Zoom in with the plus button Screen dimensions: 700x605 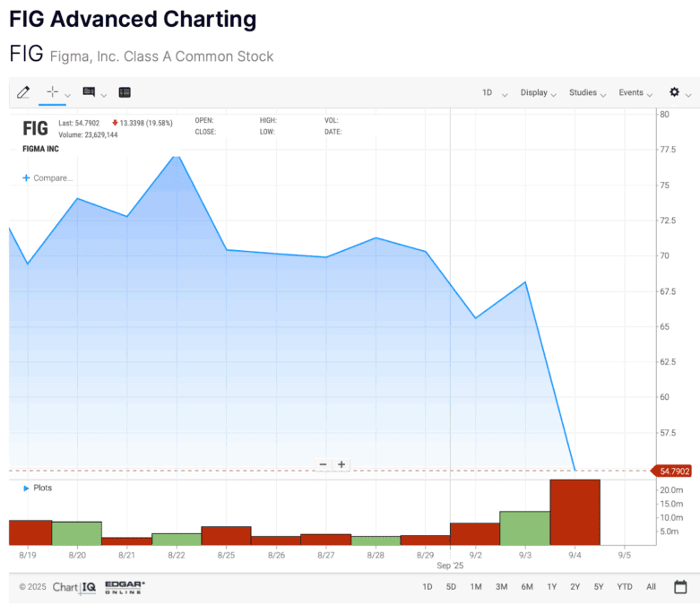[x=341, y=464]
